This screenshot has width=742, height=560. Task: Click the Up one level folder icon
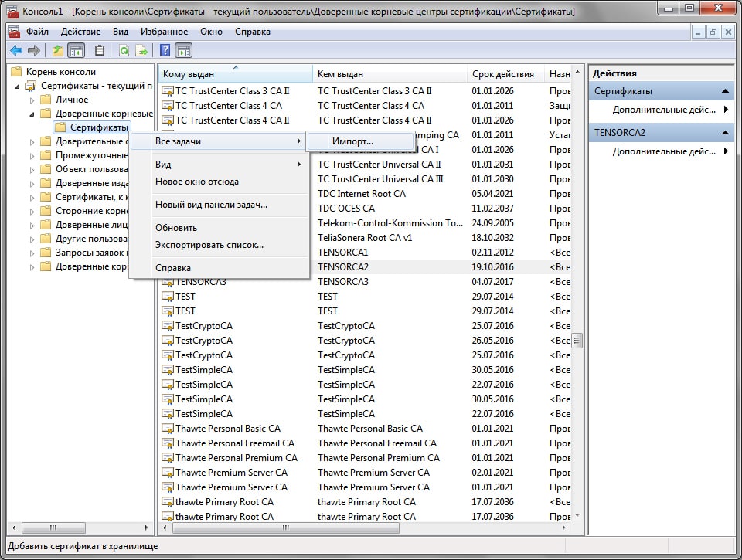tap(57, 51)
